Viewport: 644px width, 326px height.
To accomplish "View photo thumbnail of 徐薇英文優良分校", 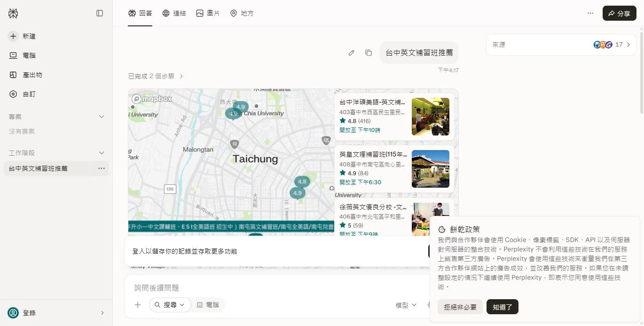I will [x=431, y=219].
